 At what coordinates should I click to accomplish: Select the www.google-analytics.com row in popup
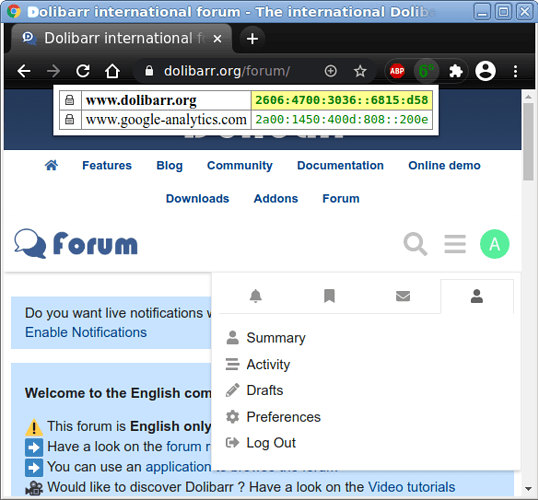point(246,119)
